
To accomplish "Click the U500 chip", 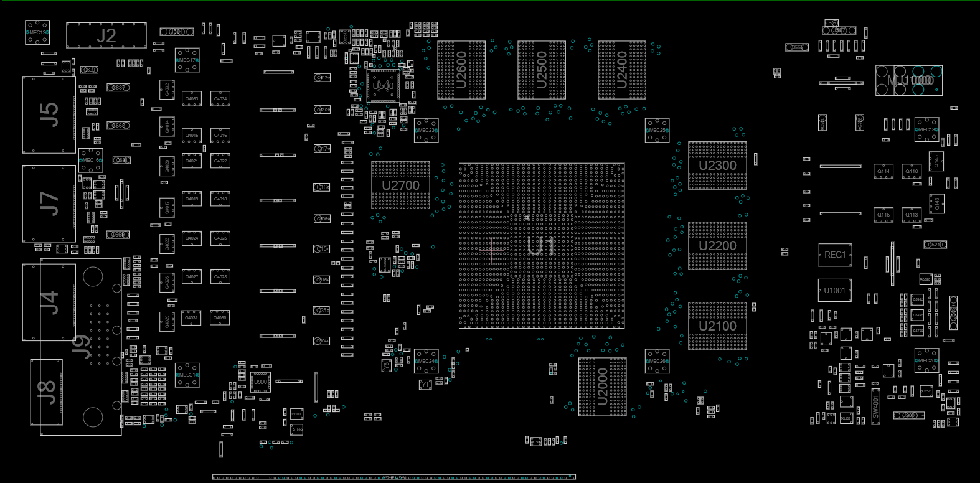I will pos(383,86).
